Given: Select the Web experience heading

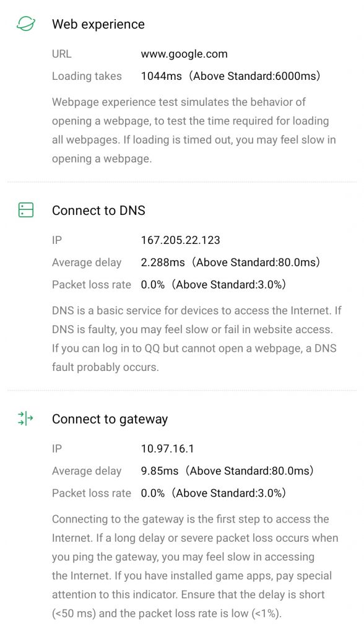Looking at the screenshot, I should pyautogui.click(x=98, y=24).
